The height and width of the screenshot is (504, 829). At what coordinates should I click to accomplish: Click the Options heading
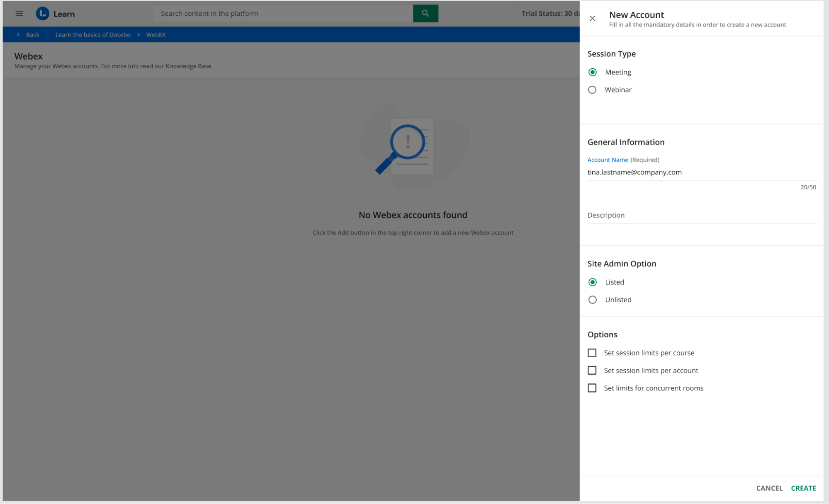click(602, 335)
